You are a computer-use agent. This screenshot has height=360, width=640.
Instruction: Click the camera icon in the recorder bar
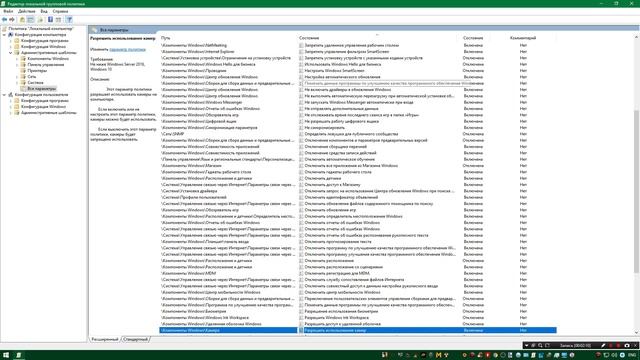tap(627, 346)
